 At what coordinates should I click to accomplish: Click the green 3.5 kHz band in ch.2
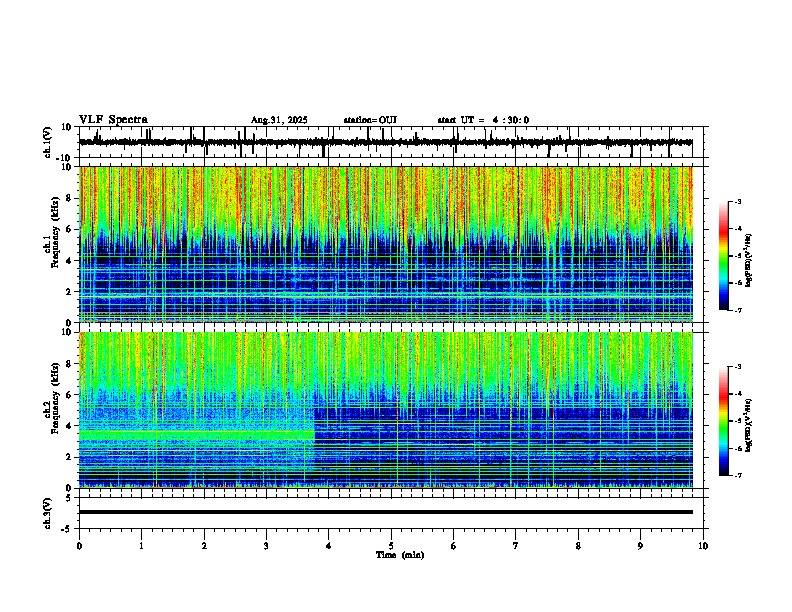pyautogui.click(x=196, y=435)
